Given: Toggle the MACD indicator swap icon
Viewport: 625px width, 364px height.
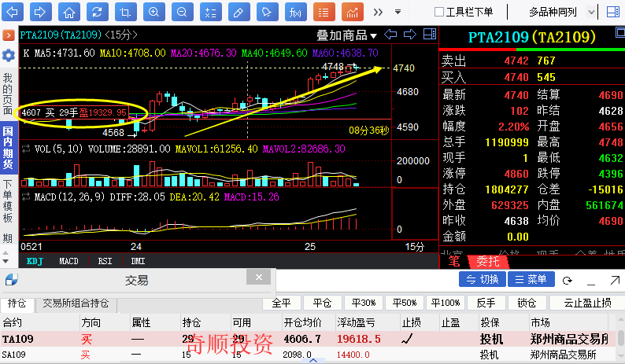Looking at the screenshot, I should 26,197.
